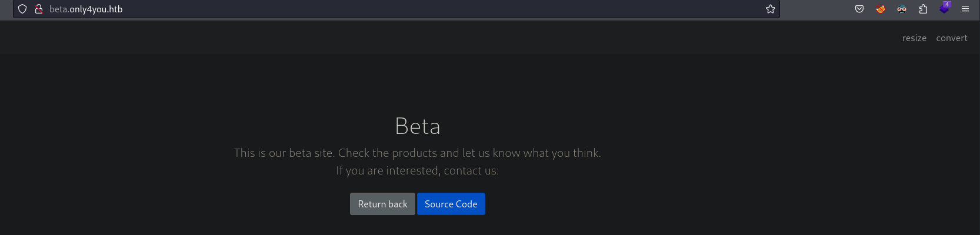This screenshot has width=980, height=235.
Task: Open the FoxyProxy fox extension icon
Action: pos(881,9)
